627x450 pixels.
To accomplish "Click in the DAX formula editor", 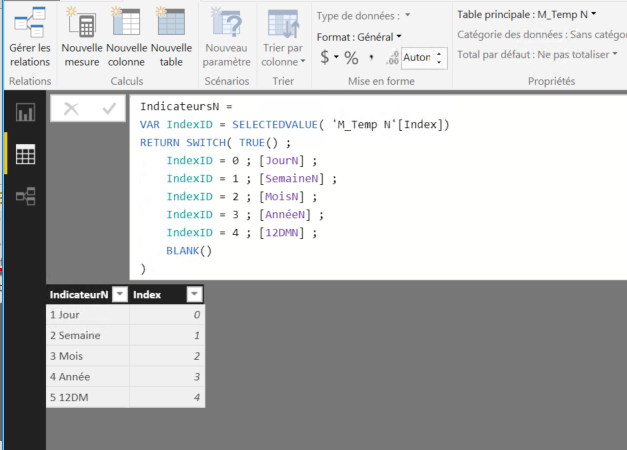I will tap(378, 187).
